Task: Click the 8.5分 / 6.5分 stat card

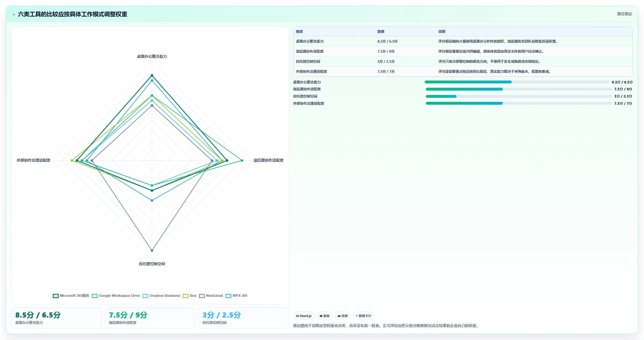Action: click(57, 318)
